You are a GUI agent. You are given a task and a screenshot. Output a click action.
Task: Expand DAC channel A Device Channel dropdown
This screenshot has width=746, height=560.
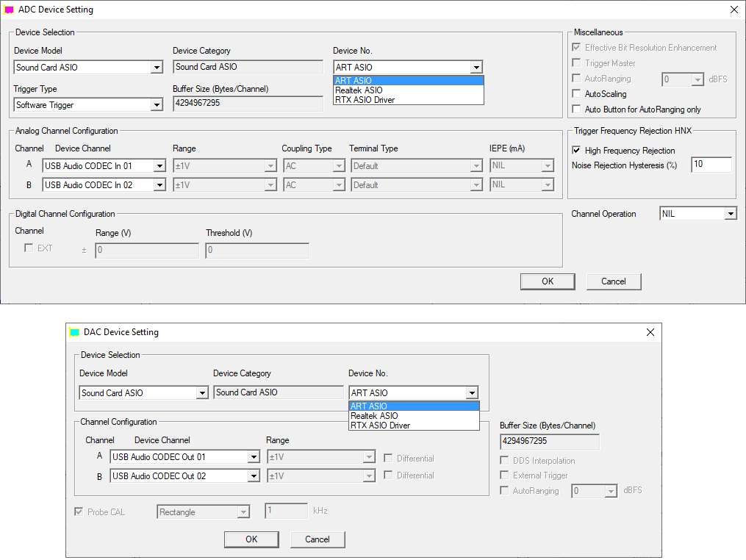coord(254,457)
